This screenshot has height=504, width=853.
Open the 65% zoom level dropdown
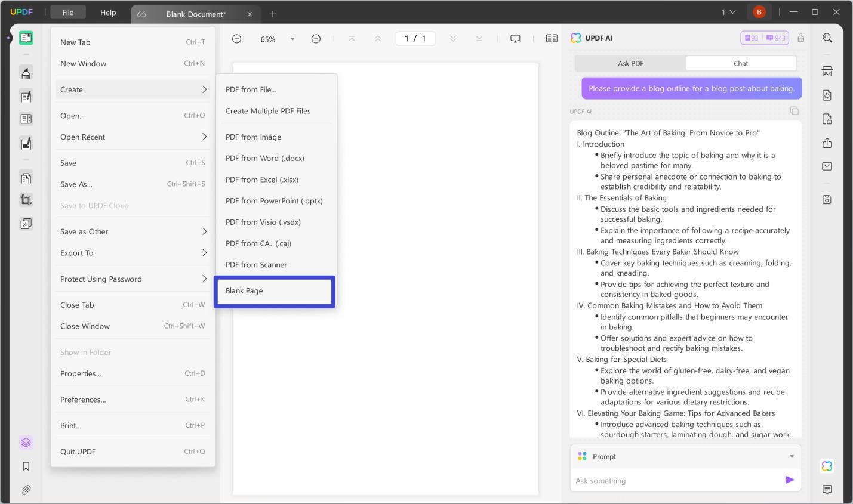pos(292,39)
